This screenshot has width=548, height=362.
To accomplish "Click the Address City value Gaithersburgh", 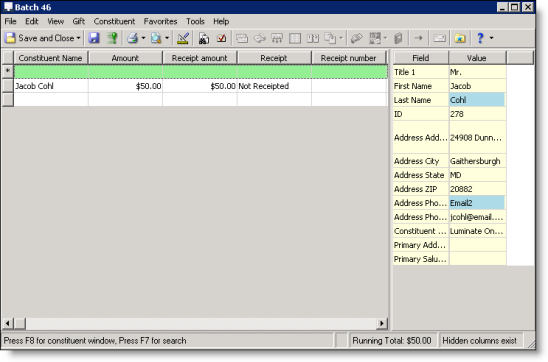I will click(477, 161).
